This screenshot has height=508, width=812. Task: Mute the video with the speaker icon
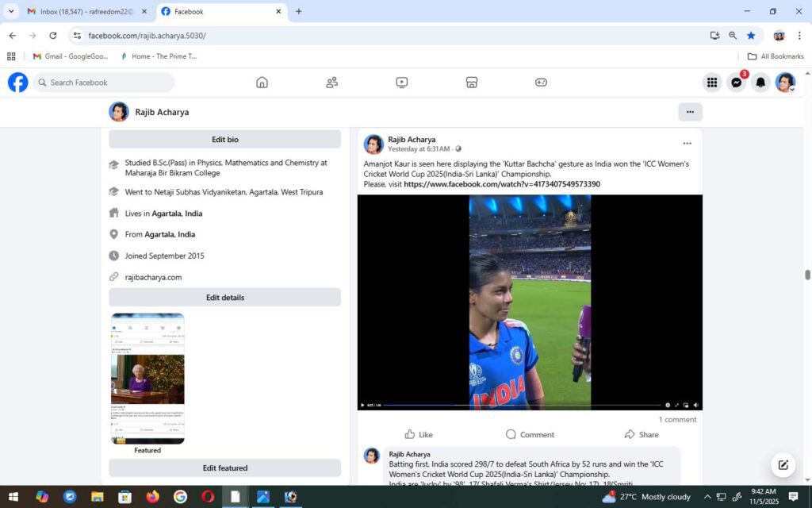click(x=695, y=405)
